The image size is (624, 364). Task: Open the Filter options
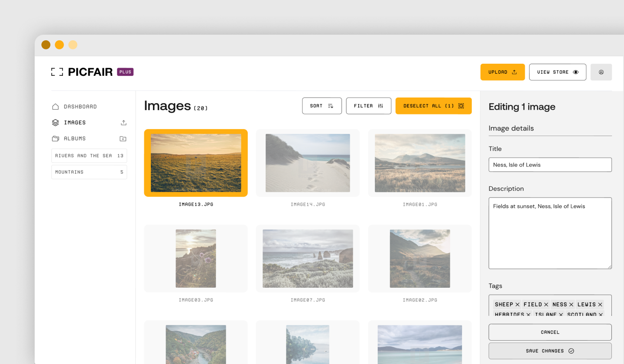coord(369,106)
